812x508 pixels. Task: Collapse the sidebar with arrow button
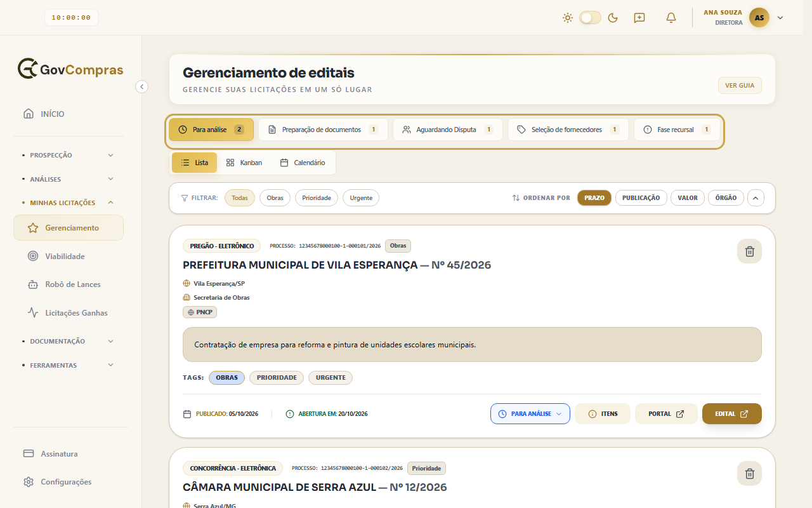point(142,86)
